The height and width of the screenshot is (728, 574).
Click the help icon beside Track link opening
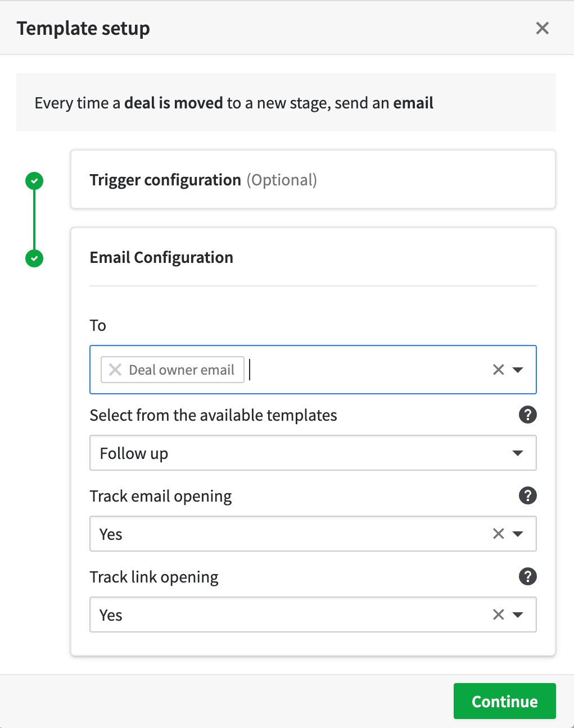click(527, 576)
